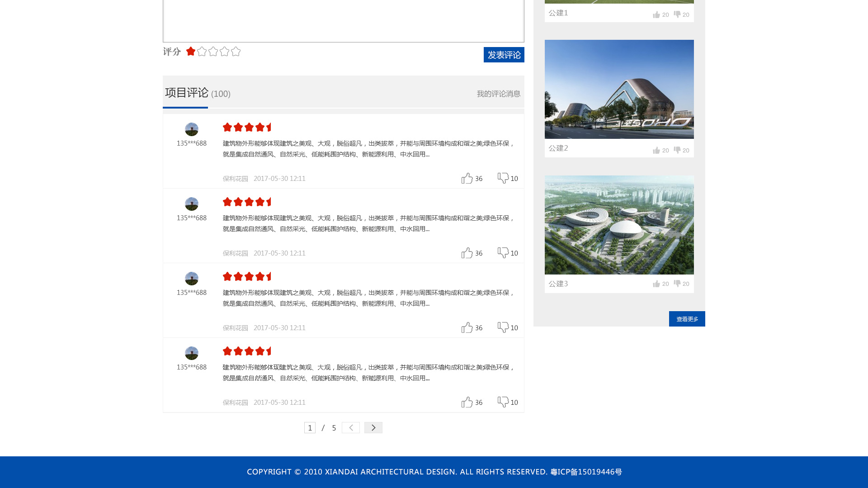Go to the previous comments page
Screen dimensions: 868x488
(350, 427)
